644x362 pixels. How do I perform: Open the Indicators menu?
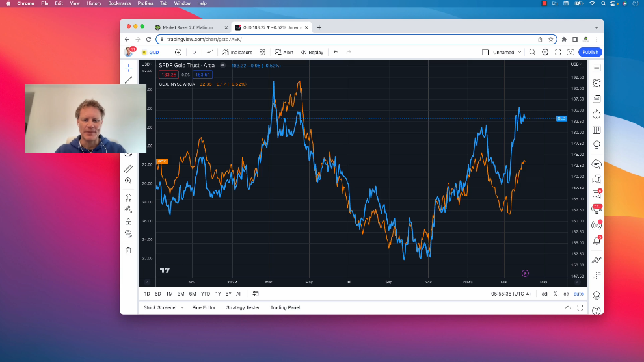click(237, 52)
